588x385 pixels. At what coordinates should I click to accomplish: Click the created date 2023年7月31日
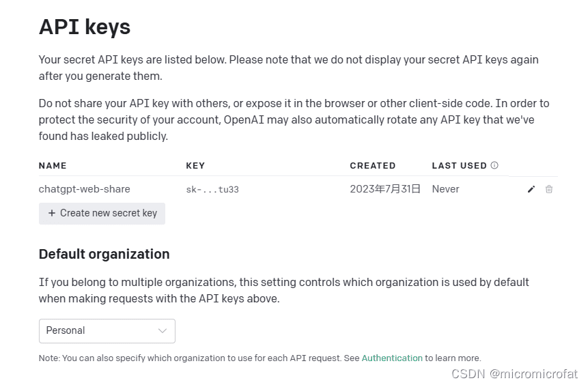385,189
